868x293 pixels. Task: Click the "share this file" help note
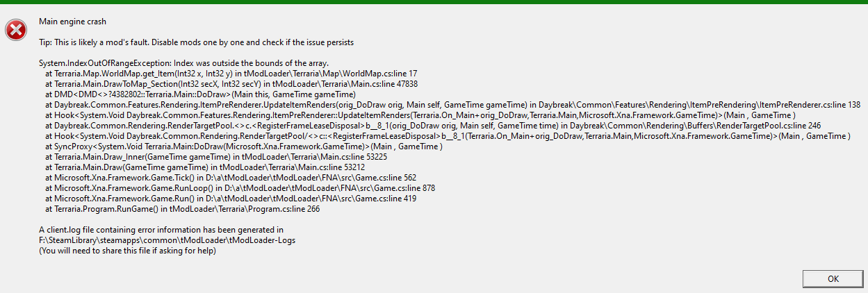point(127,251)
